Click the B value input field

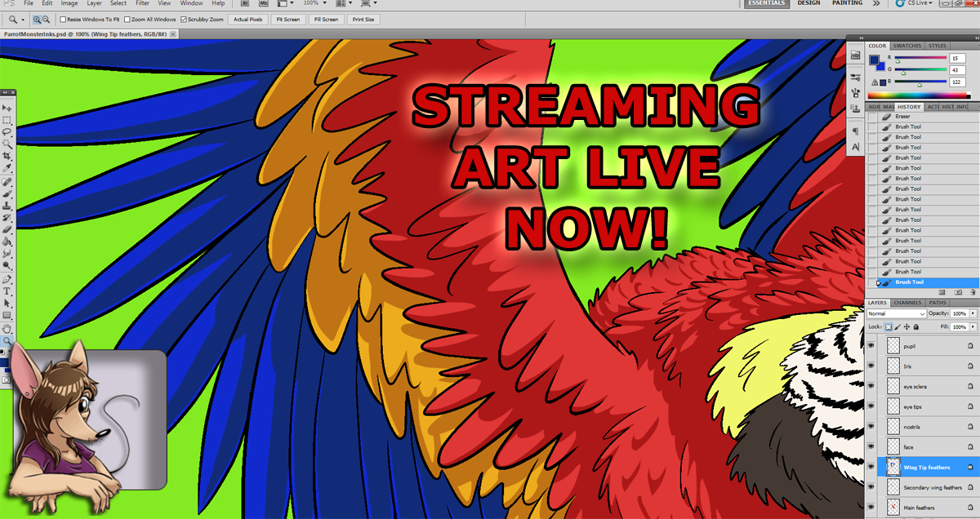958,82
